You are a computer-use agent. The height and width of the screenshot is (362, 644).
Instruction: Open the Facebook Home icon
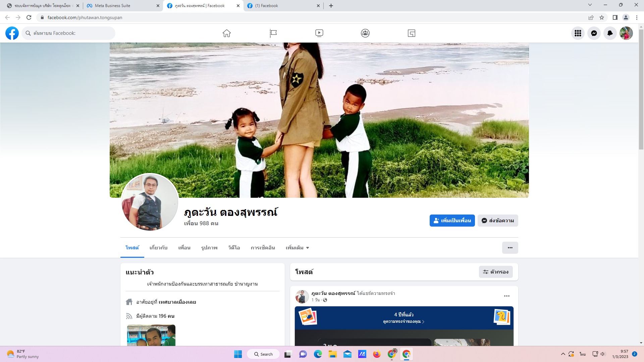coord(227,33)
